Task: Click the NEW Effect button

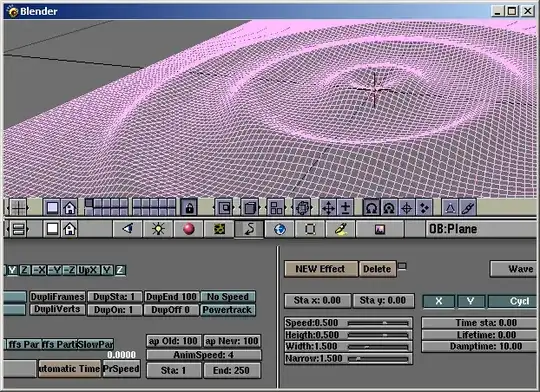Action: tap(321, 269)
